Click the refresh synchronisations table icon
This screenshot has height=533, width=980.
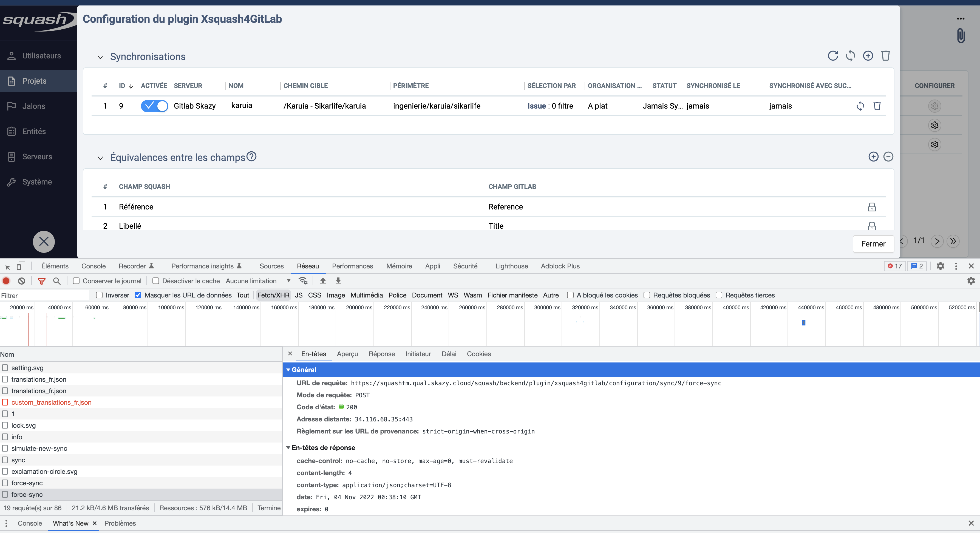(832, 56)
